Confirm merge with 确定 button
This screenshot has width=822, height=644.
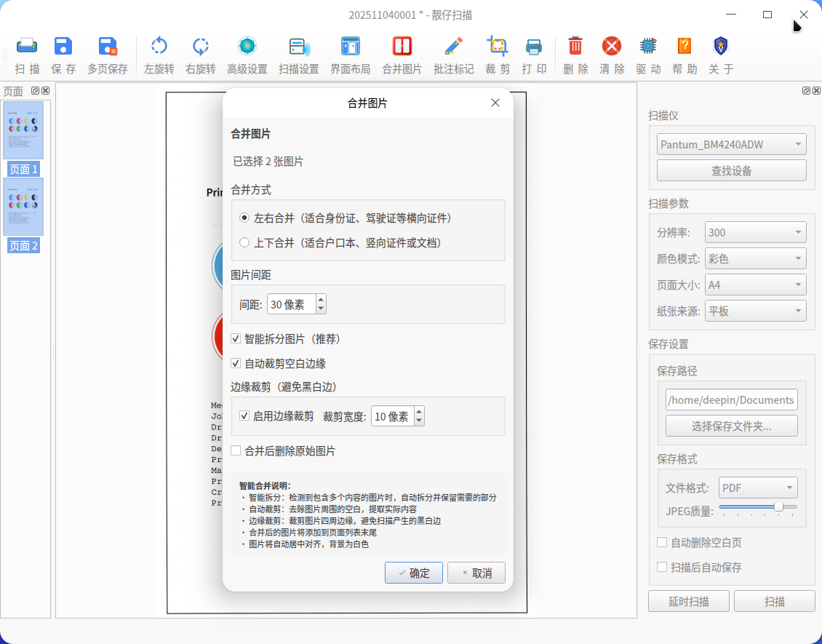(x=414, y=573)
